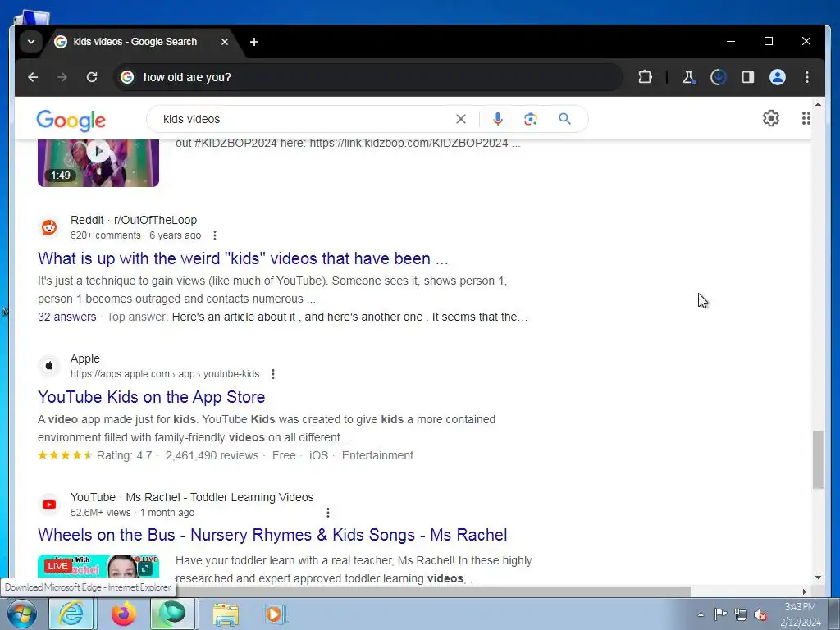Open Chrome Labs flask icon
Viewport: 840px width, 630px height.
click(x=689, y=77)
